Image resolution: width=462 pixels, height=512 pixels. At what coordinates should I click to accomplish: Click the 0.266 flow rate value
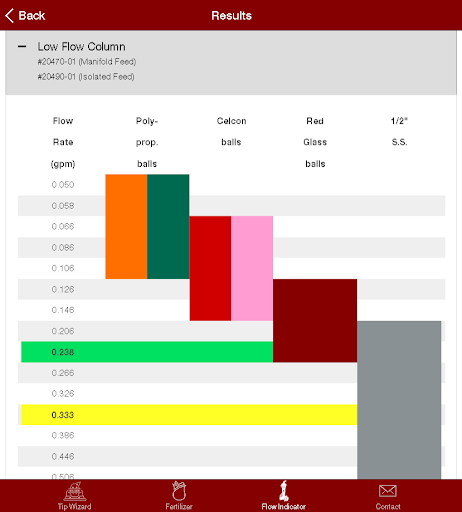click(63, 373)
